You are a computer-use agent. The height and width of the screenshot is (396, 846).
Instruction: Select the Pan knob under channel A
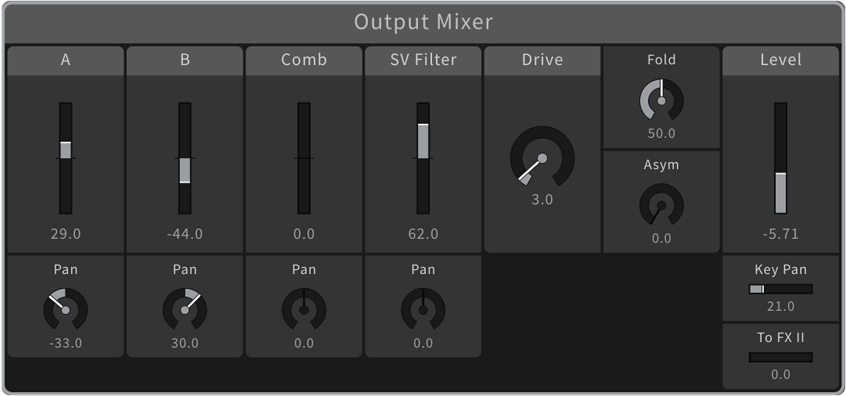pos(65,310)
